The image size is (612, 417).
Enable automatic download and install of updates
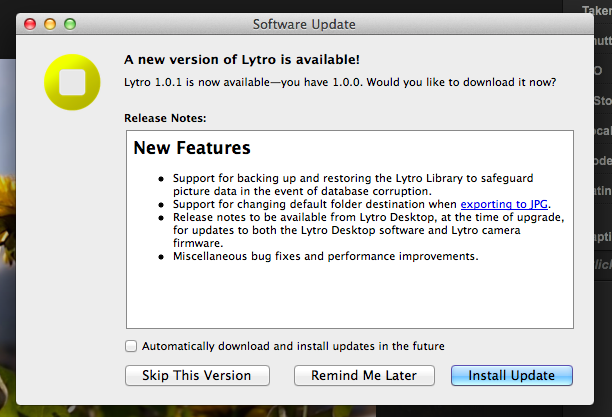coord(131,346)
